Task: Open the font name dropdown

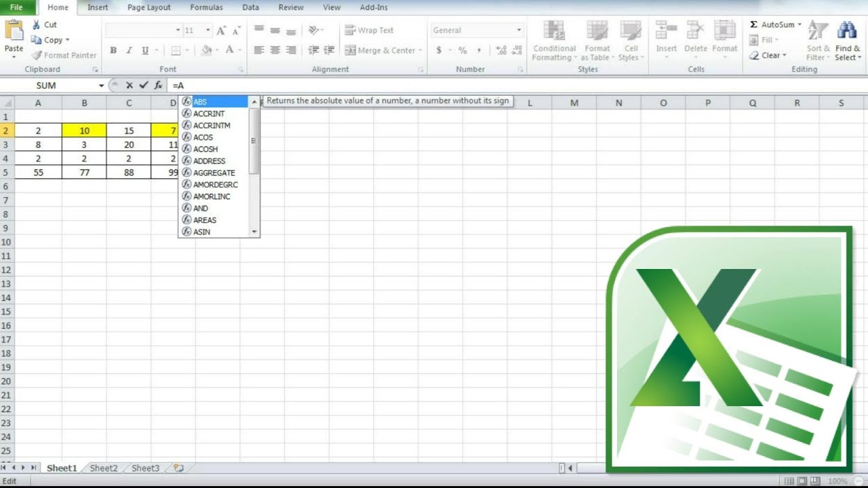Action: pos(178,30)
